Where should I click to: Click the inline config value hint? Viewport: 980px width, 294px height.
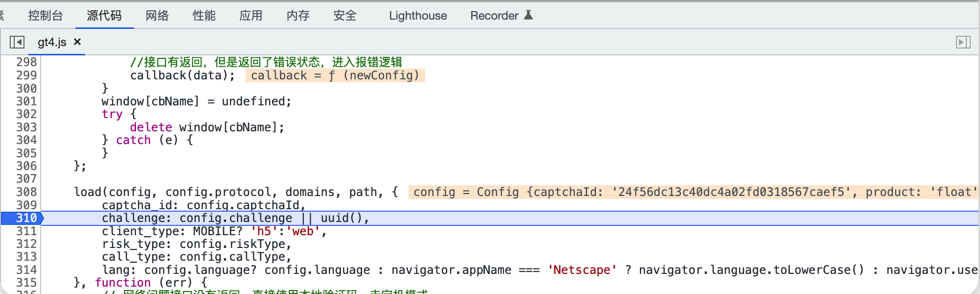(x=694, y=192)
